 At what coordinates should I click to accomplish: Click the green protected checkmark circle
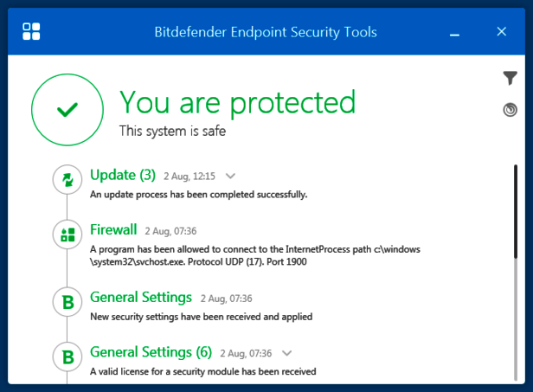coord(67,109)
